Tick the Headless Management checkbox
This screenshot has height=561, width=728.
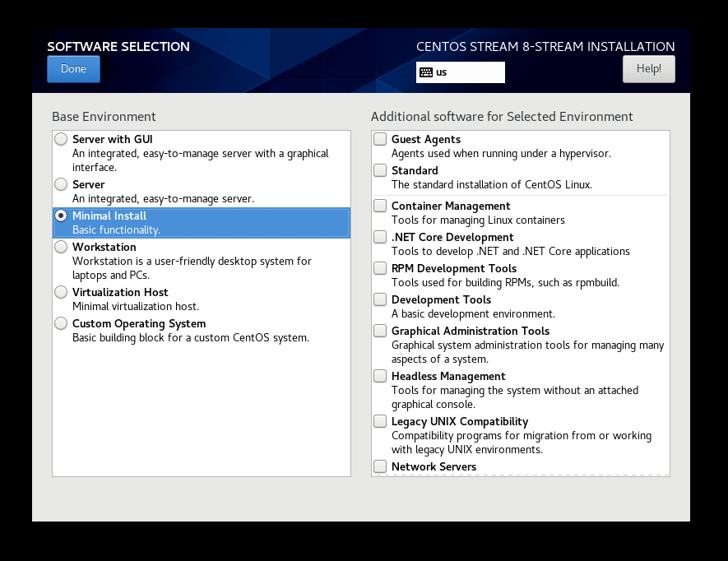[x=380, y=376]
